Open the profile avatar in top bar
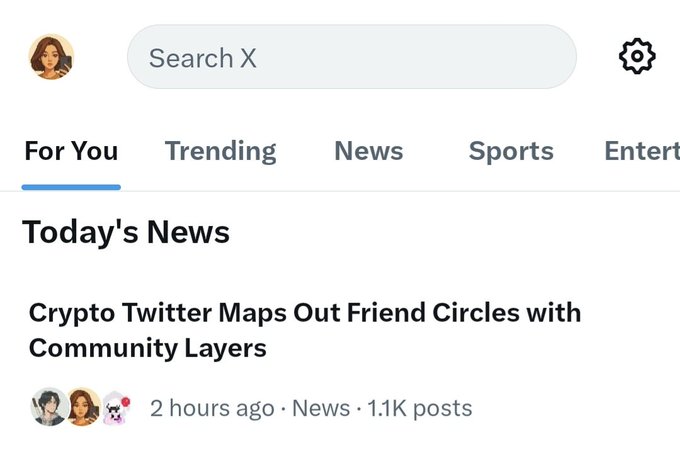This screenshot has height=473, width=680. coord(51,57)
